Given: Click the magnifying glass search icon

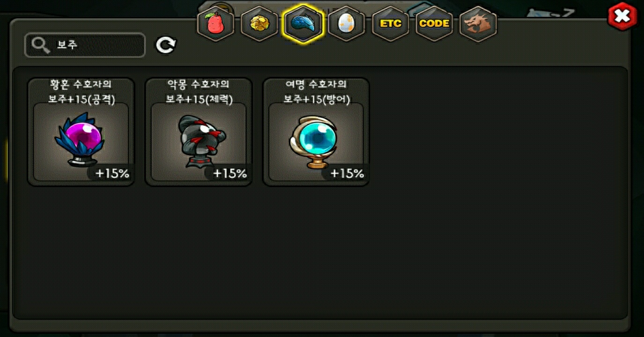Looking at the screenshot, I should coord(41,45).
